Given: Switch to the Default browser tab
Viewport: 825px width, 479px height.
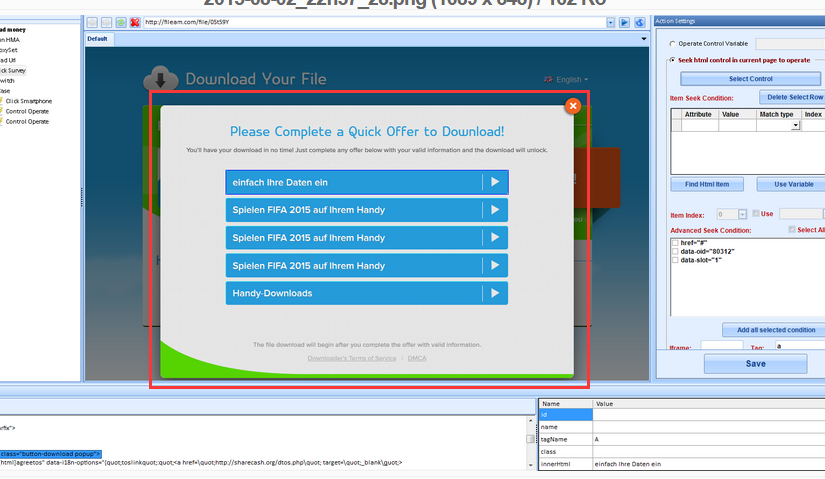Looking at the screenshot, I should (x=98, y=39).
